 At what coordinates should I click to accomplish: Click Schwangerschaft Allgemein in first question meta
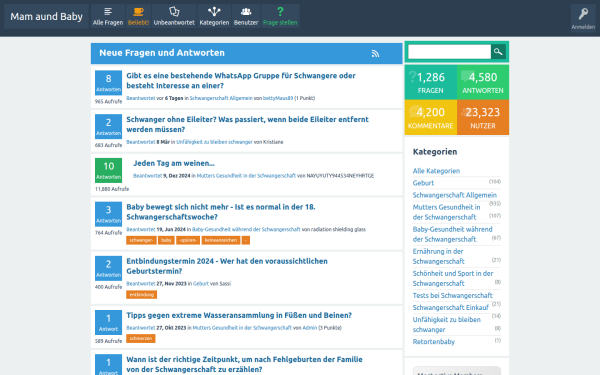click(x=221, y=98)
